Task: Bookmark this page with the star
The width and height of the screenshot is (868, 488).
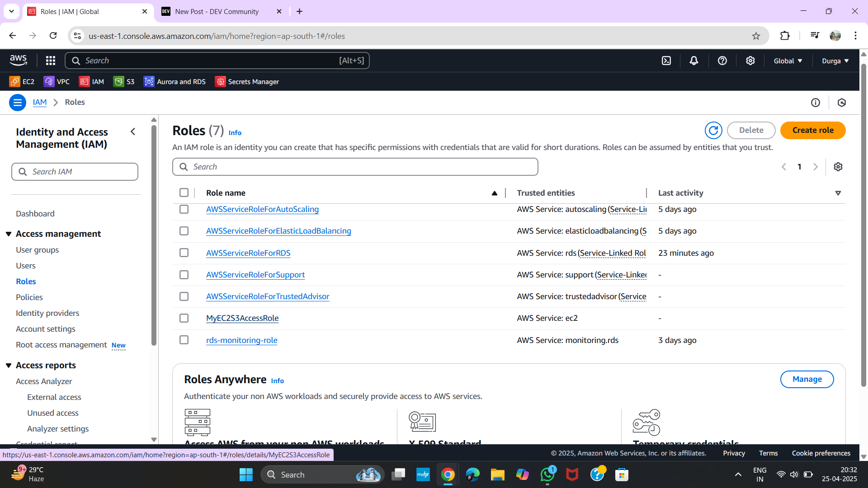Action: pyautogui.click(x=756, y=36)
